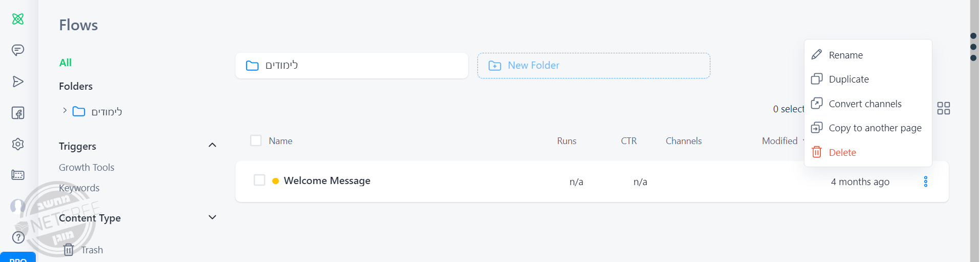Viewport: 980px width, 262px height.
Task: Select Duplicate in the context menu
Action: click(848, 79)
